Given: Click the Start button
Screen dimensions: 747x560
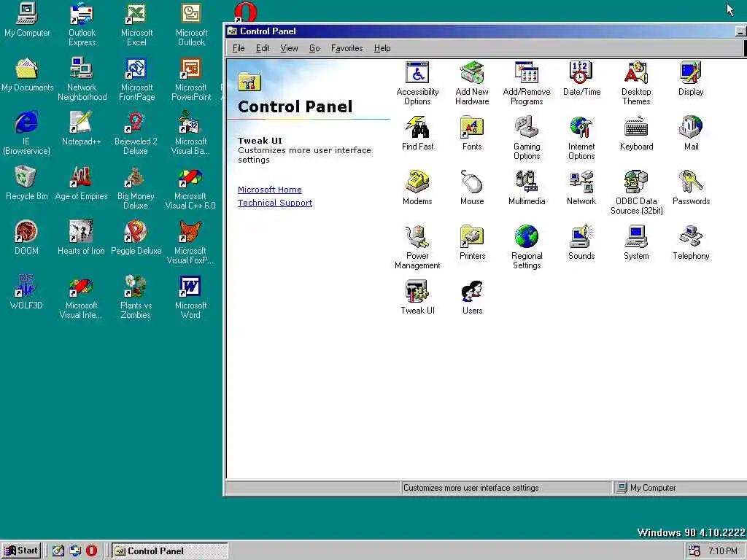Looking at the screenshot, I should 21,551.
